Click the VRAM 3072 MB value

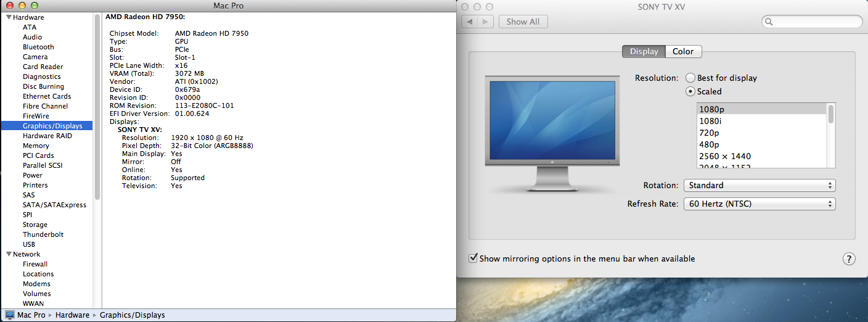(189, 73)
